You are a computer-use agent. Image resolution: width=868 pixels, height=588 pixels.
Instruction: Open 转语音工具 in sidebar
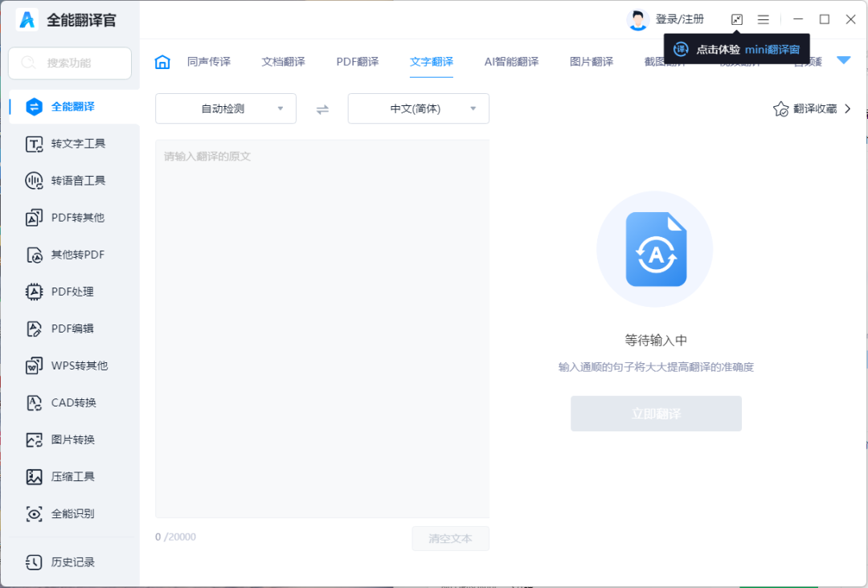click(x=78, y=181)
